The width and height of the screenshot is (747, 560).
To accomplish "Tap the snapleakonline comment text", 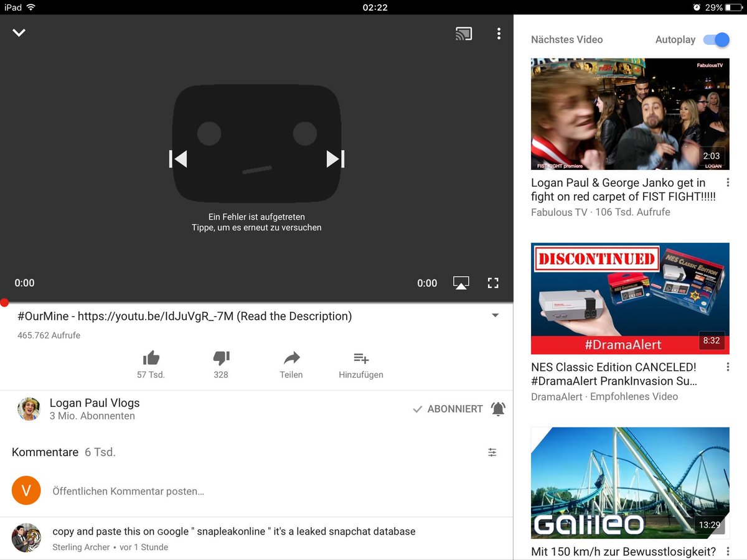I will click(234, 531).
